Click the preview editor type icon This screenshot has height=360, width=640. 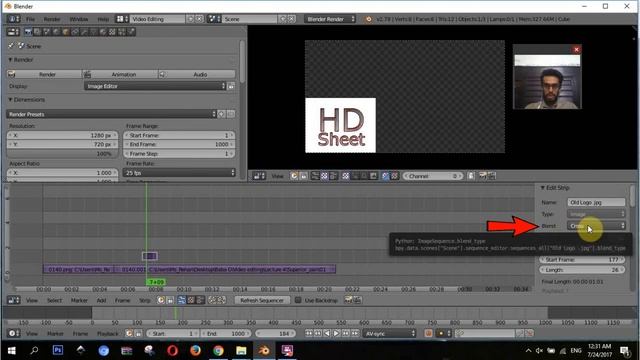tap(258, 176)
